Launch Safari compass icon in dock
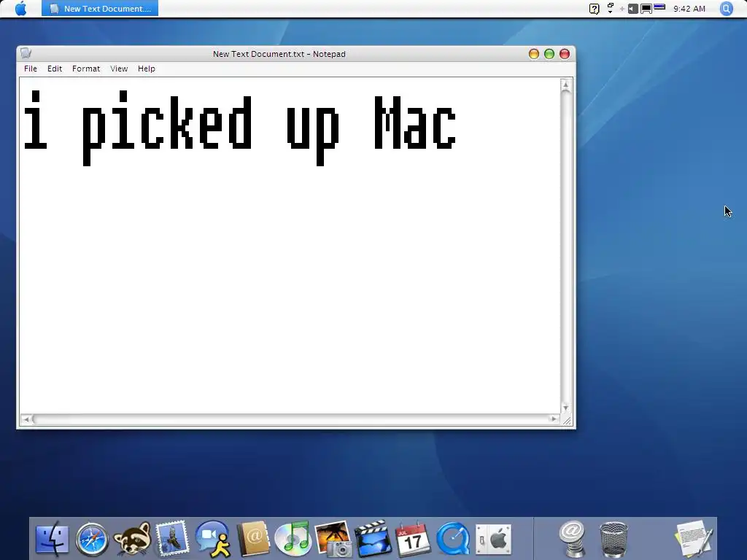 (x=92, y=539)
